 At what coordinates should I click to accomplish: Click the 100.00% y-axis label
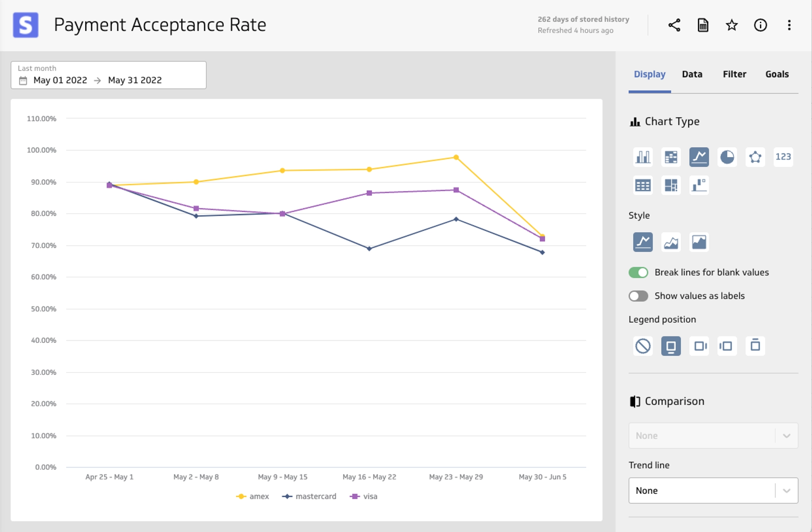click(x=41, y=150)
